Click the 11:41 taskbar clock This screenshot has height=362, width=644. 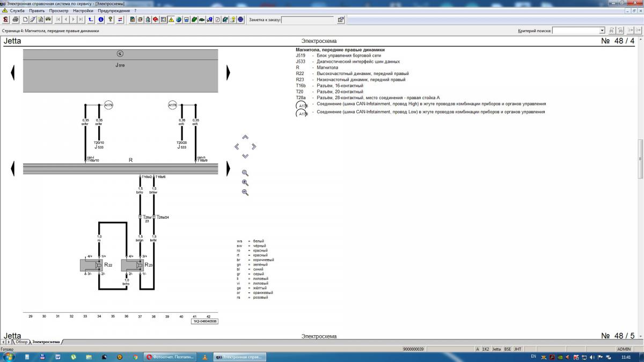pos(626,357)
